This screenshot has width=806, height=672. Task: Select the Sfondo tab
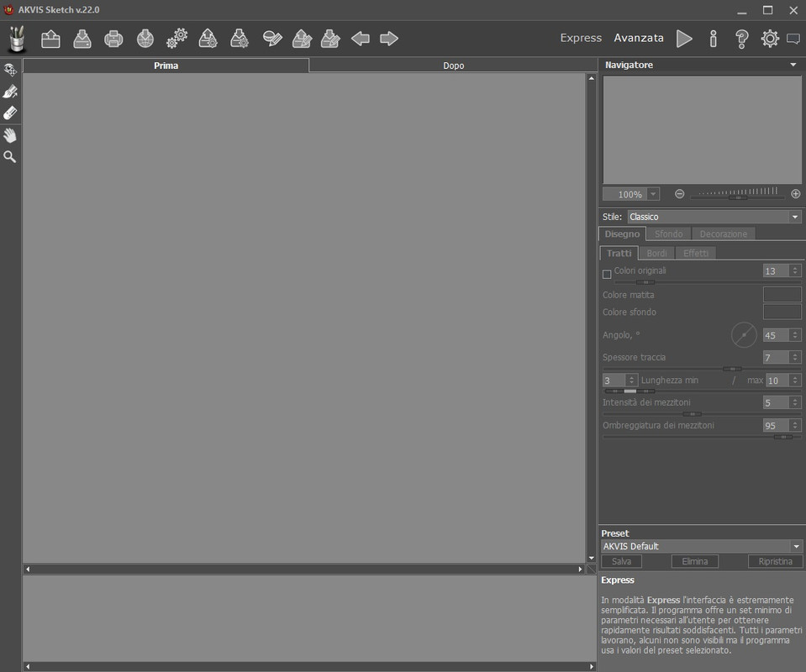(x=668, y=234)
